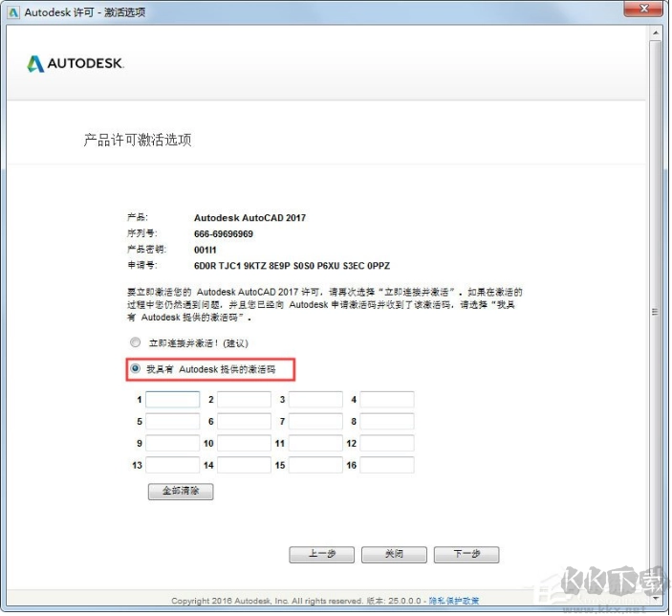Select the 立即连接并激活 radio option
The width and height of the screenshot is (672, 616).
click(135, 342)
